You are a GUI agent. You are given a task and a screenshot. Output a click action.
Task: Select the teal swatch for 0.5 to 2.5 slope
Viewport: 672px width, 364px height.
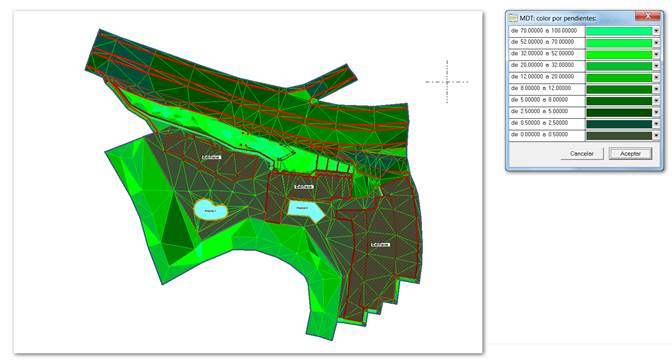point(619,124)
